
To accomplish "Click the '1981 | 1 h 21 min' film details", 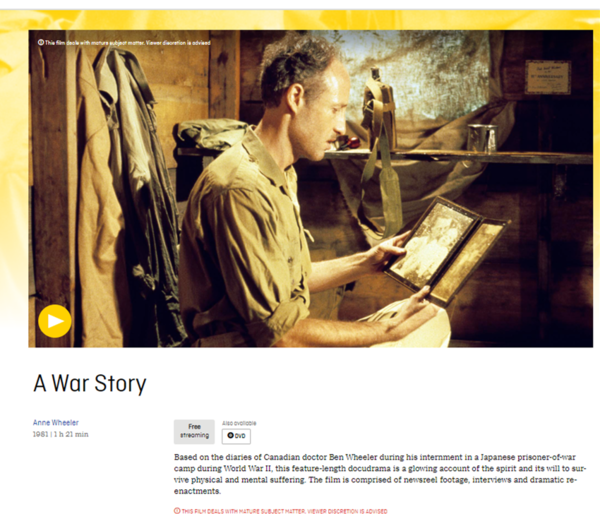I will pyautogui.click(x=60, y=434).
